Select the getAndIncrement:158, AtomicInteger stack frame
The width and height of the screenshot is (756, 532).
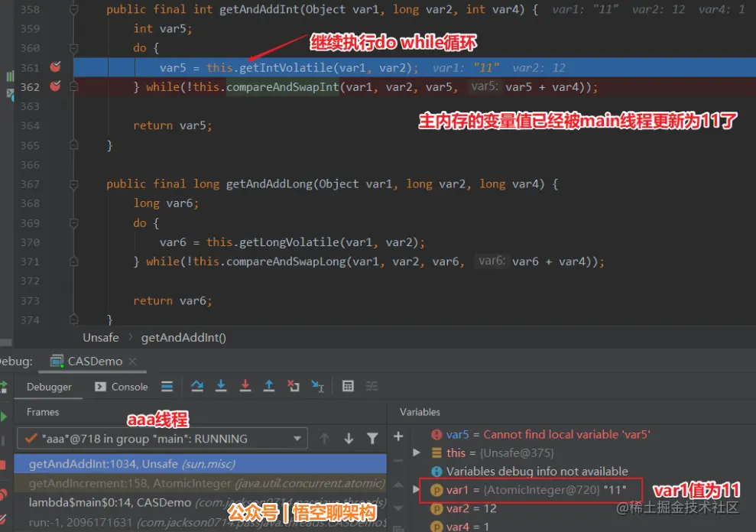[x=200, y=483]
